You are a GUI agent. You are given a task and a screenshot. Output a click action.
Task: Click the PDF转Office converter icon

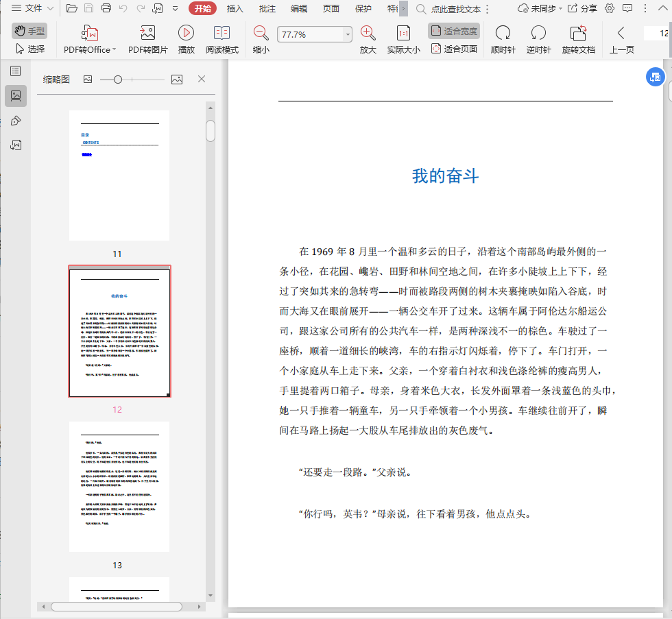(x=90, y=33)
